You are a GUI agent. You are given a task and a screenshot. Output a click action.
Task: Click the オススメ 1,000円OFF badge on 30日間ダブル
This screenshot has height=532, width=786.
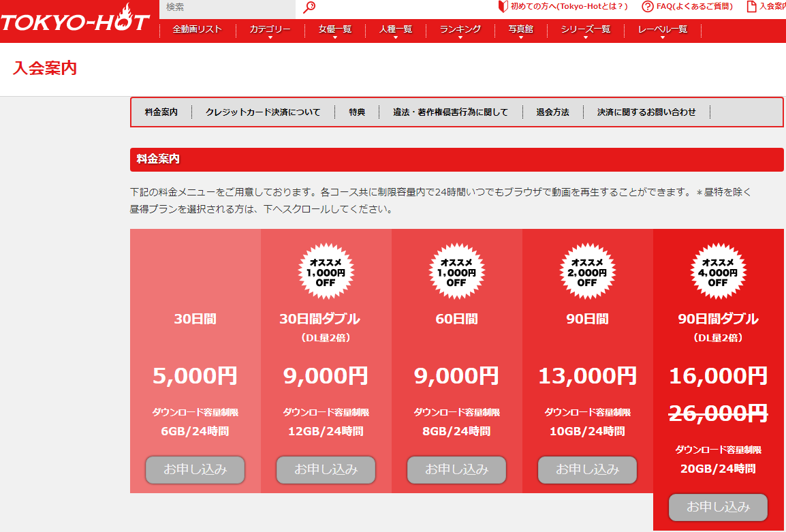(326, 271)
